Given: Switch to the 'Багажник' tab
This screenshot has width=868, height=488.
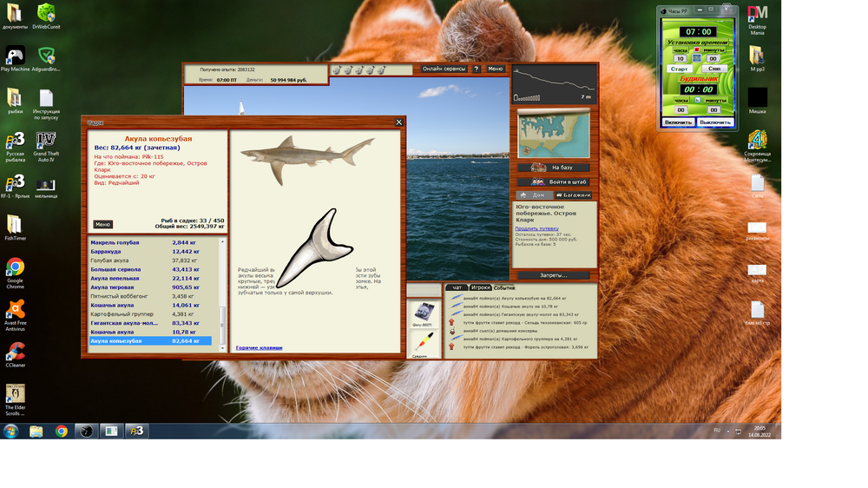Looking at the screenshot, I should pyautogui.click(x=572, y=195).
